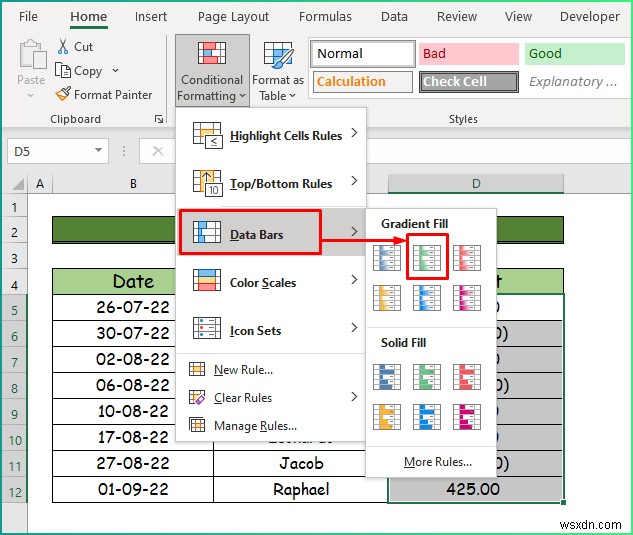This screenshot has width=633, height=535.
Task: Open Clipboard dialog launcher icon
Action: pyautogui.click(x=159, y=119)
